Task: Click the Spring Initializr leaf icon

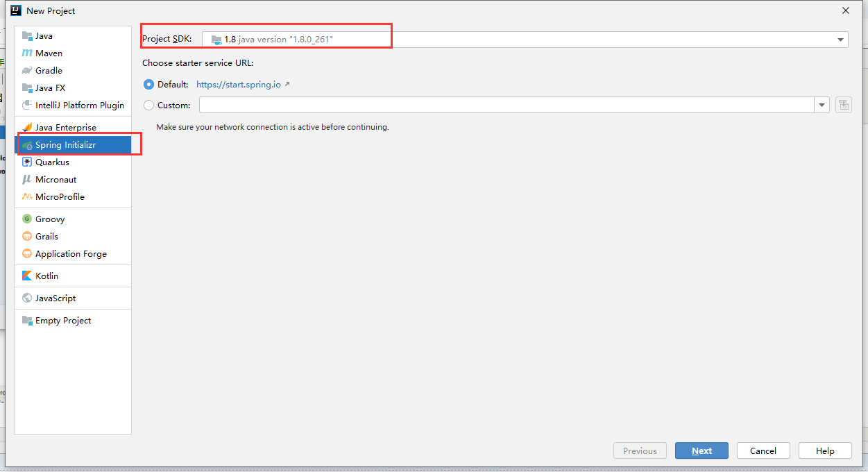Action: coord(27,145)
